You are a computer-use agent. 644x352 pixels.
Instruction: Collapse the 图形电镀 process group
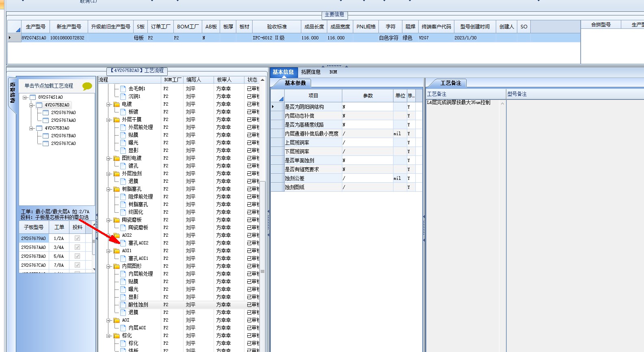click(x=109, y=158)
